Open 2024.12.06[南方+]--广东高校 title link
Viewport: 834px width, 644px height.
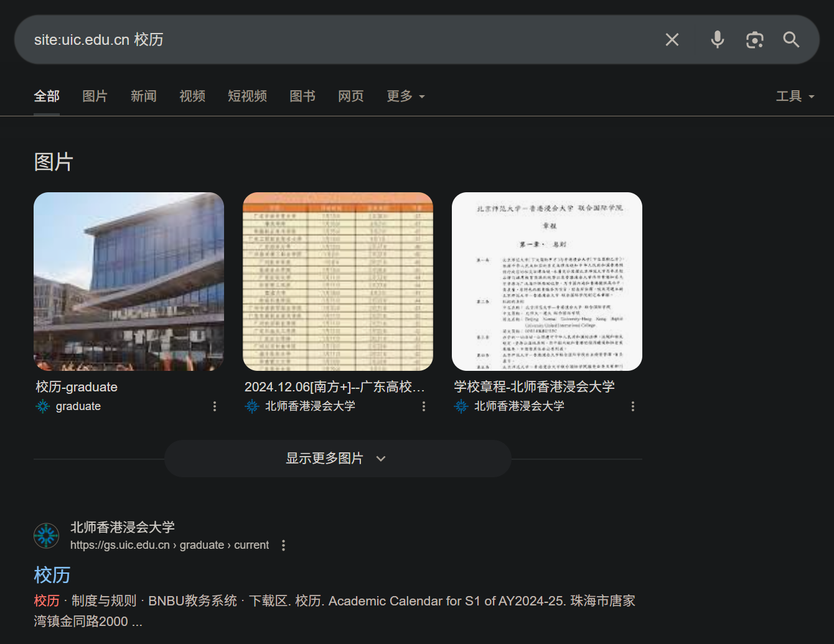(x=335, y=387)
